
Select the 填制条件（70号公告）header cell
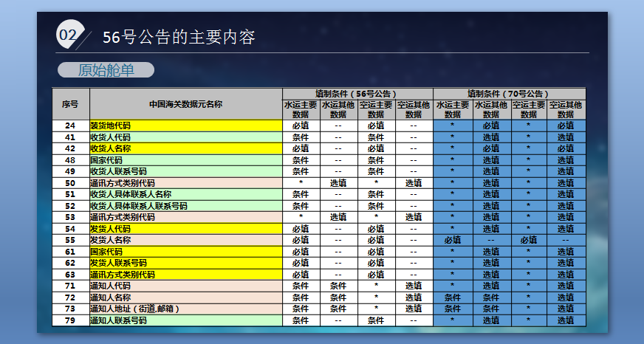(510, 94)
